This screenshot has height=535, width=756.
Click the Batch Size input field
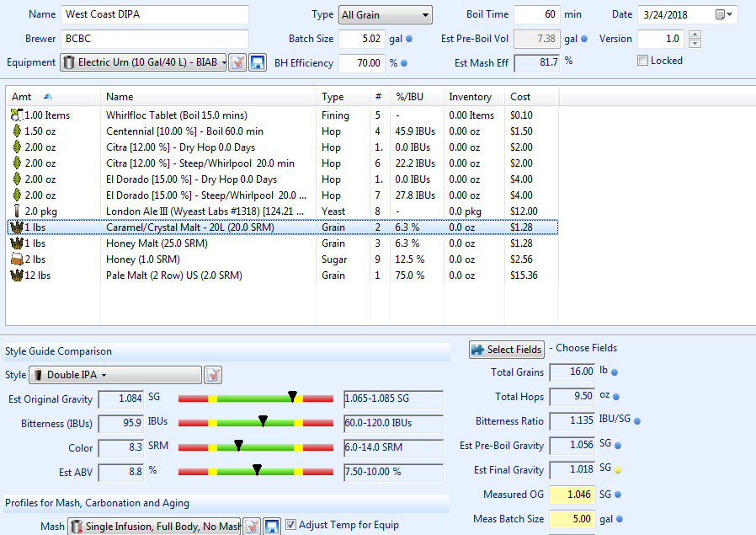coord(362,39)
